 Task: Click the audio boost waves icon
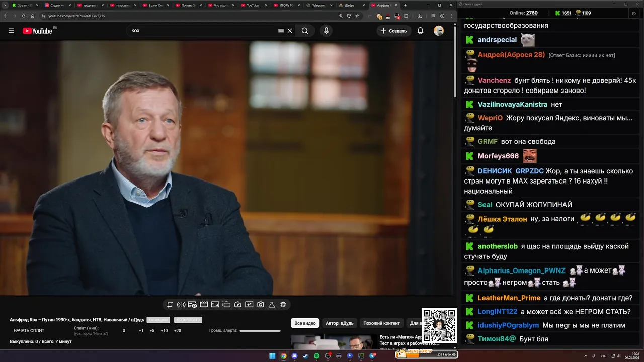coord(181,304)
